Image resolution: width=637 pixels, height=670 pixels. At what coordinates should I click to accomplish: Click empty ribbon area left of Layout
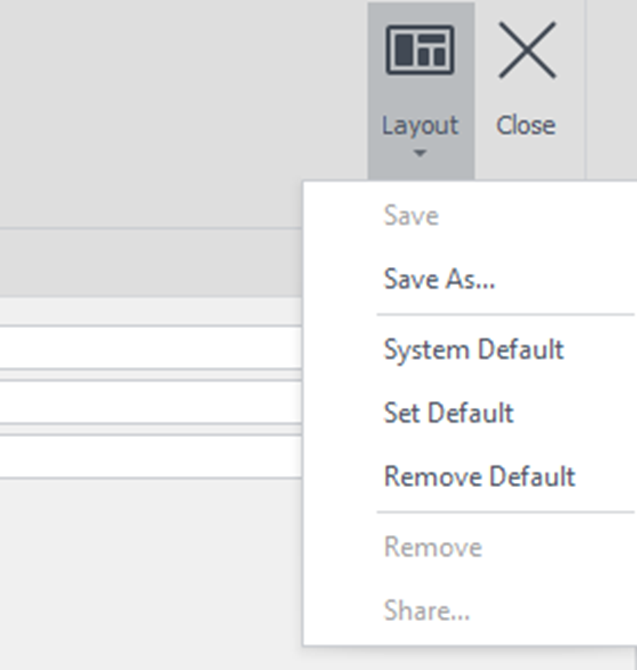pos(180,100)
